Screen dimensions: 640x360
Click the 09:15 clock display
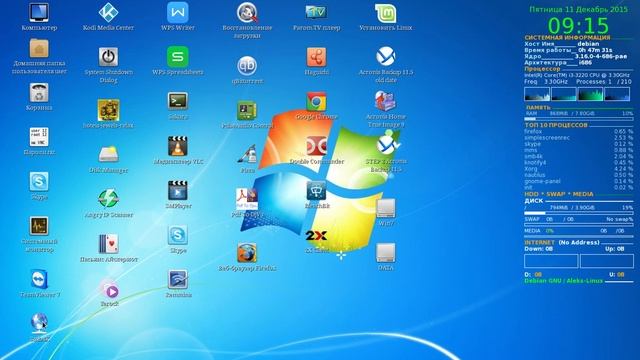point(578,25)
